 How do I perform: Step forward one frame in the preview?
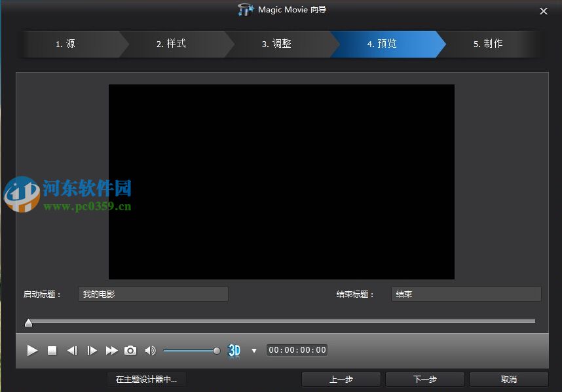pyautogui.click(x=92, y=350)
